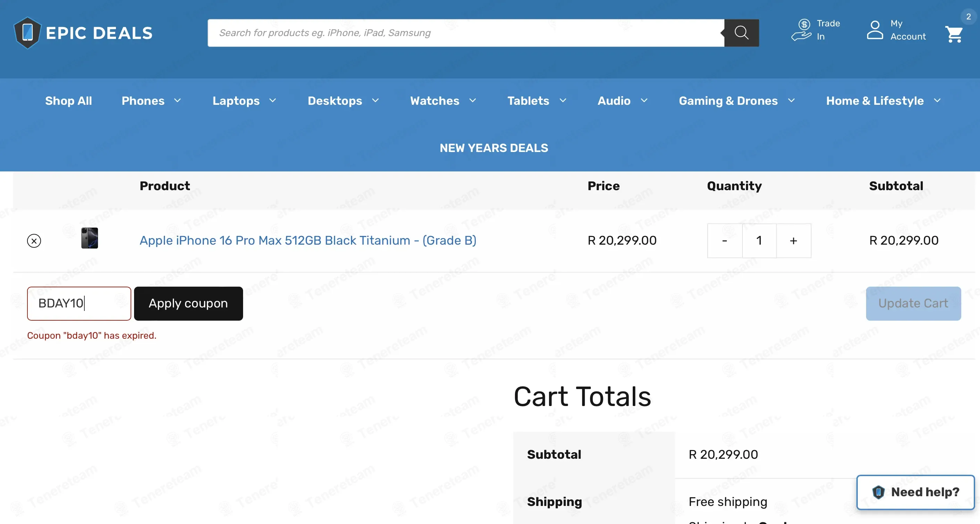The width and height of the screenshot is (980, 524).
Task: Click the Price column header
Action: [x=603, y=186]
